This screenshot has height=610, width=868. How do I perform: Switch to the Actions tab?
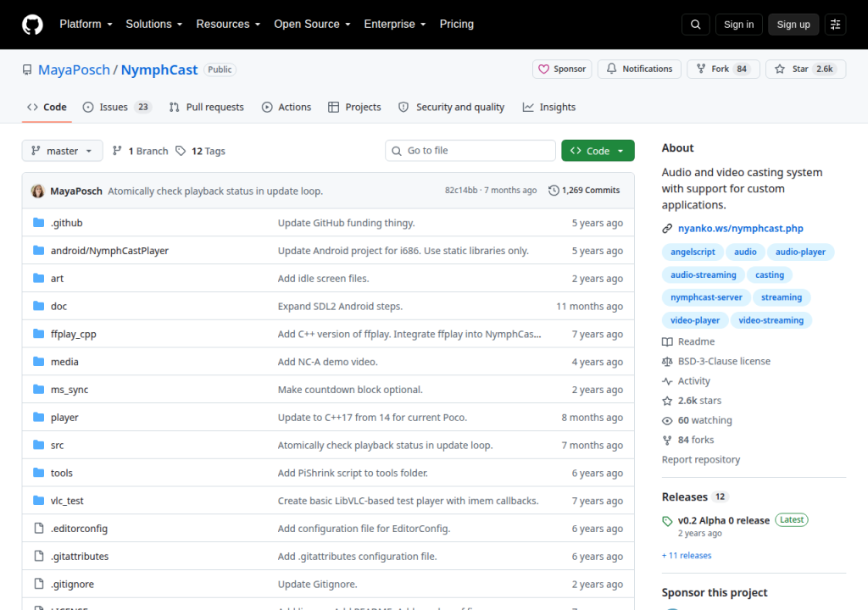(x=287, y=107)
